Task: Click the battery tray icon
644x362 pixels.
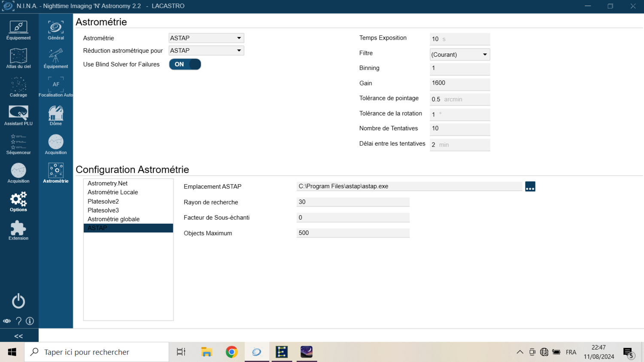Action: 556,352
